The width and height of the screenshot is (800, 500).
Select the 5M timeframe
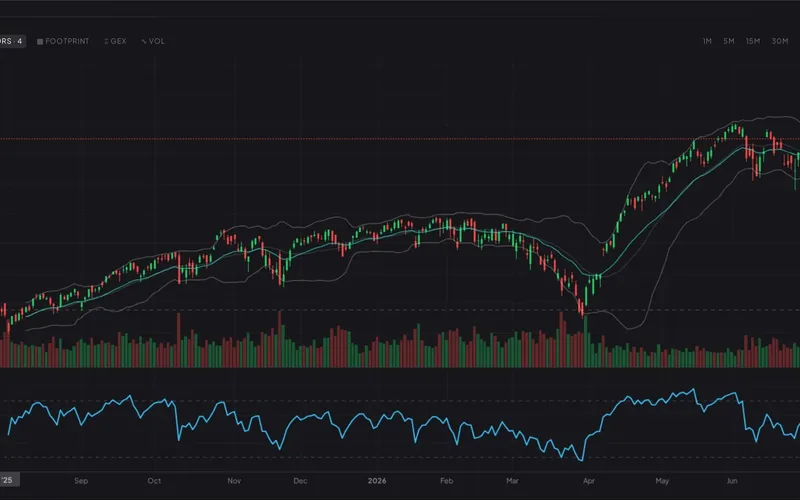[x=729, y=41]
